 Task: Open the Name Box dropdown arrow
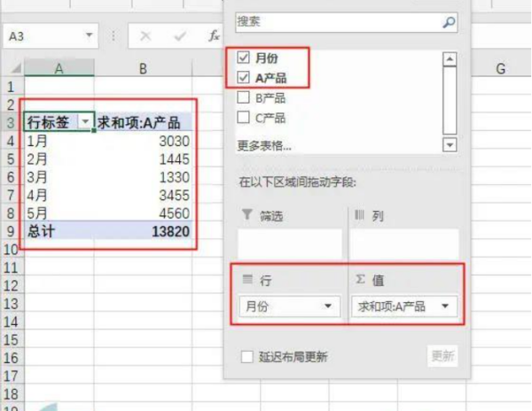point(89,35)
